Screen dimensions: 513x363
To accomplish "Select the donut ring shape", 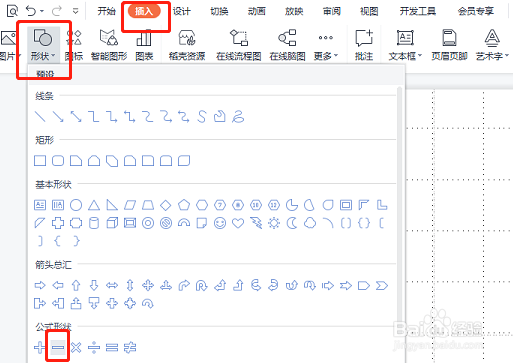I will pyautogui.click(x=148, y=223).
